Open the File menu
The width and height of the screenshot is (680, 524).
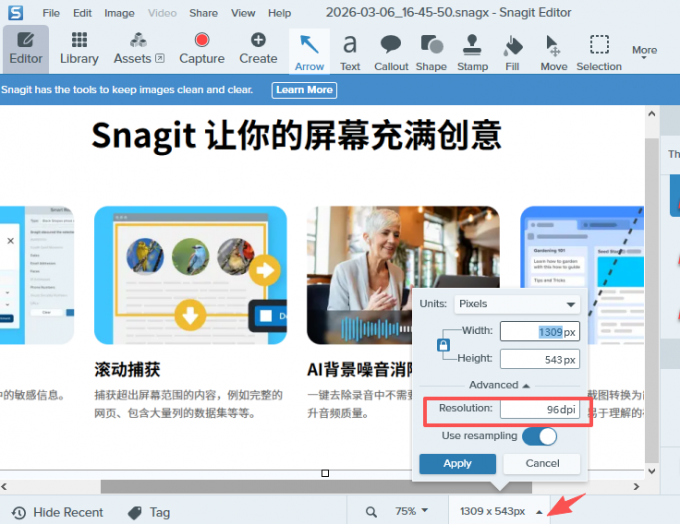(x=51, y=13)
